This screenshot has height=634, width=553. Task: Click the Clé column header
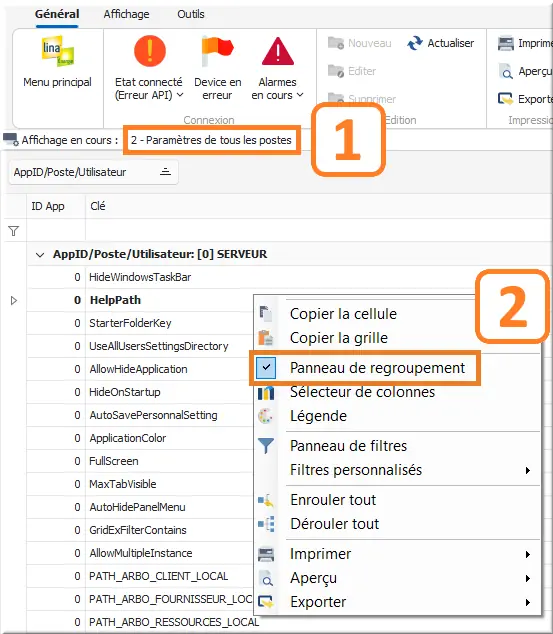coord(98,206)
